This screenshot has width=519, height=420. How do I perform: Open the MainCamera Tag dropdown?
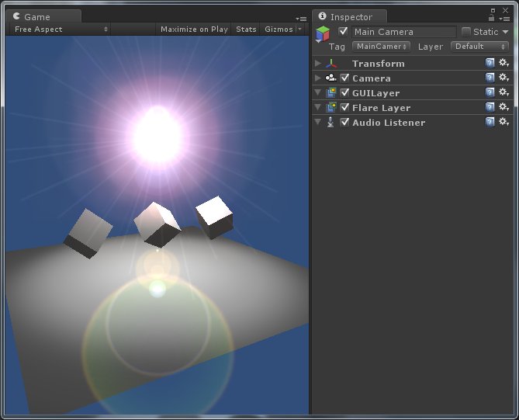pos(381,47)
